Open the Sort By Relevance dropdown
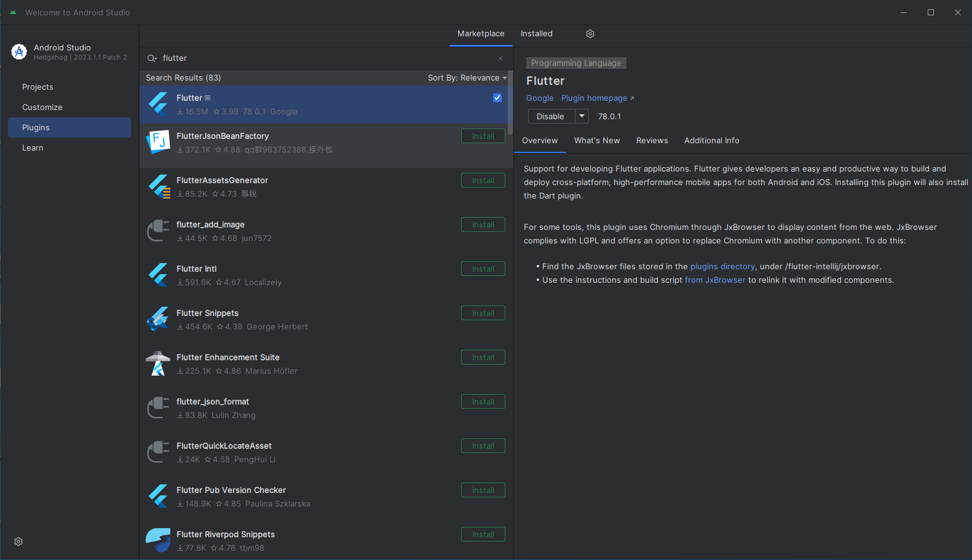The width and height of the screenshot is (972, 560). [467, 78]
